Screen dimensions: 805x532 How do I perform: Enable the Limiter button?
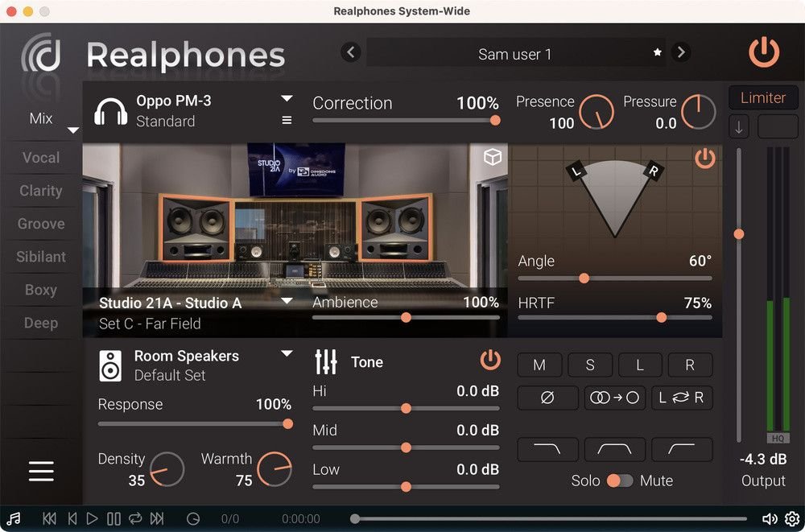tap(763, 97)
